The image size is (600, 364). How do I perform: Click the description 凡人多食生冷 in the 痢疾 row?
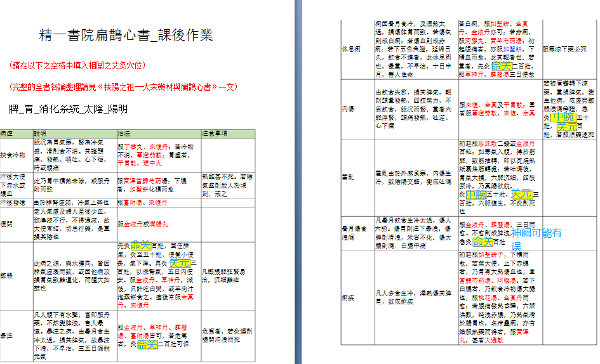413,297
